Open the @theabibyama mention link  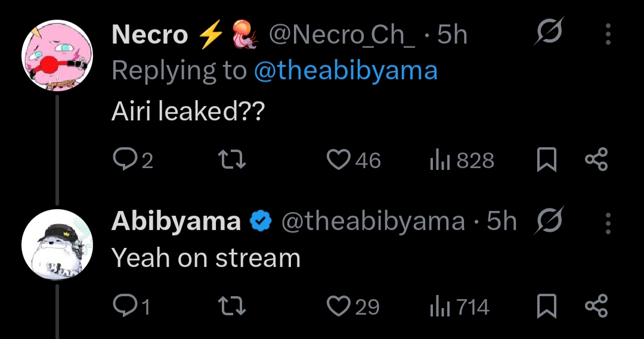tap(346, 71)
